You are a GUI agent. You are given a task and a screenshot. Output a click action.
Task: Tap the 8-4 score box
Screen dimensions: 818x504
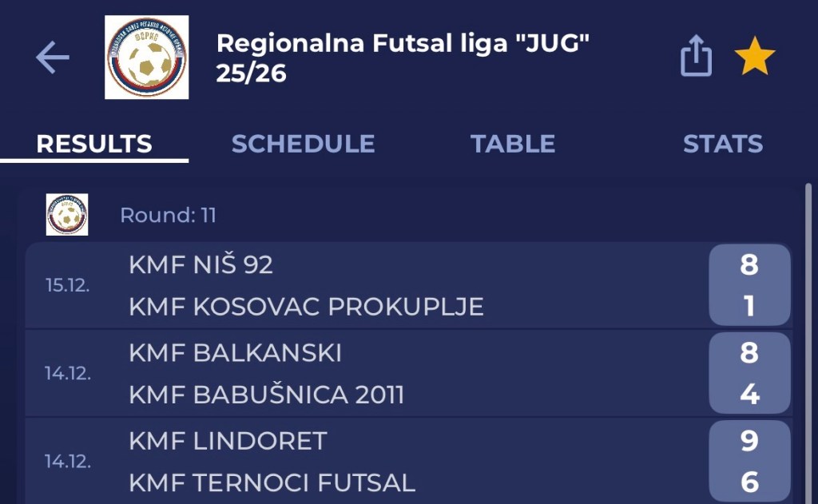[749, 373]
